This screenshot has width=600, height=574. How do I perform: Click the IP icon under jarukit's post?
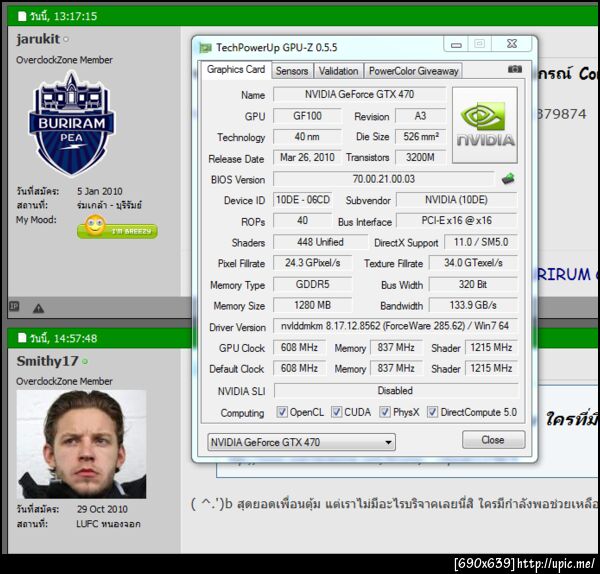tap(14, 306)
